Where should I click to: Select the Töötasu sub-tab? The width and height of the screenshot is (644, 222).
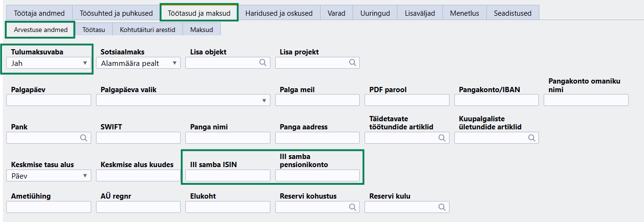94,30
